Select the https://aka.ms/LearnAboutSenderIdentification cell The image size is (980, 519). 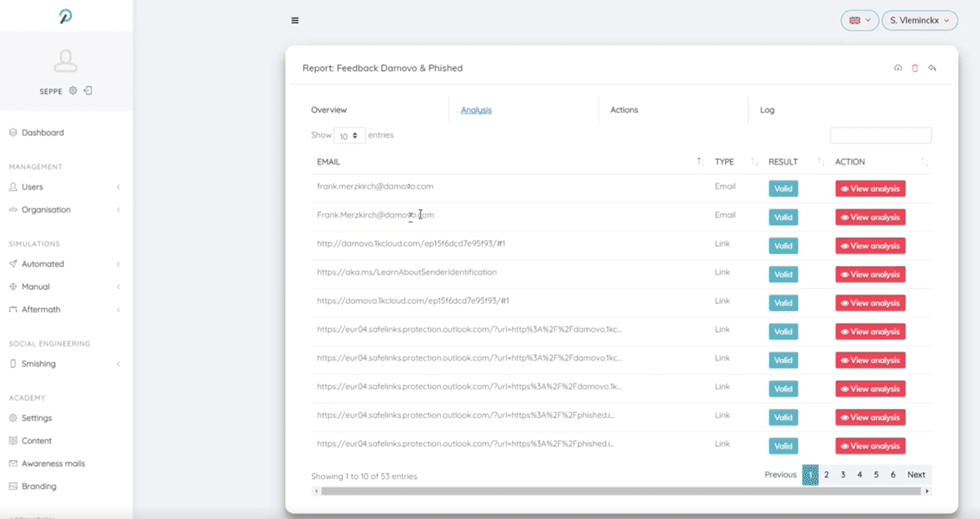click(407, 272)
